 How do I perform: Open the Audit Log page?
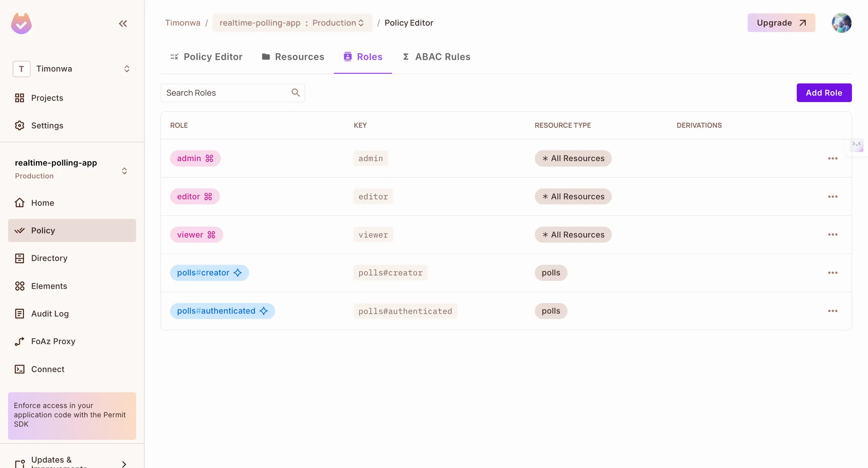tap(50, 314)
